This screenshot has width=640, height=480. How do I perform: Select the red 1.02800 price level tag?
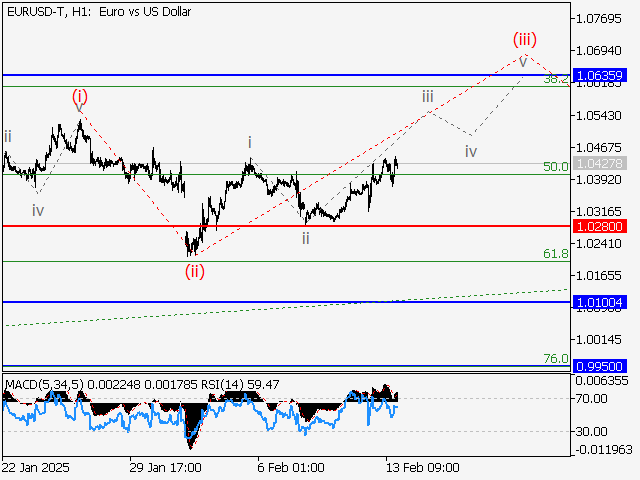600,227
